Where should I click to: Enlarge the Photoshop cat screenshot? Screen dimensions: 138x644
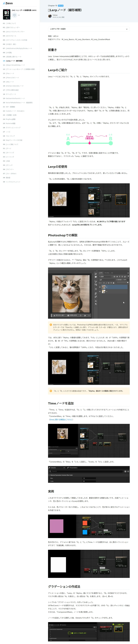coord(89,293)
